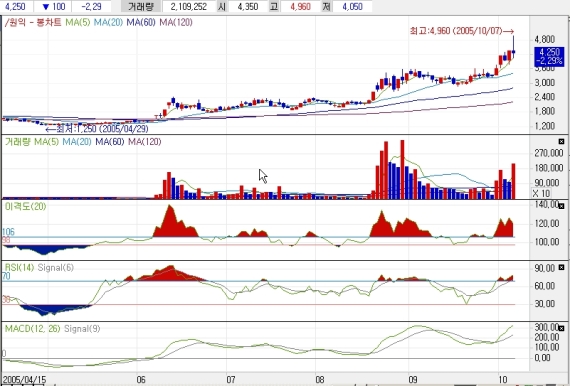Click the 최고:4,960 (2005/10/07) high annotation

point(462,31)
